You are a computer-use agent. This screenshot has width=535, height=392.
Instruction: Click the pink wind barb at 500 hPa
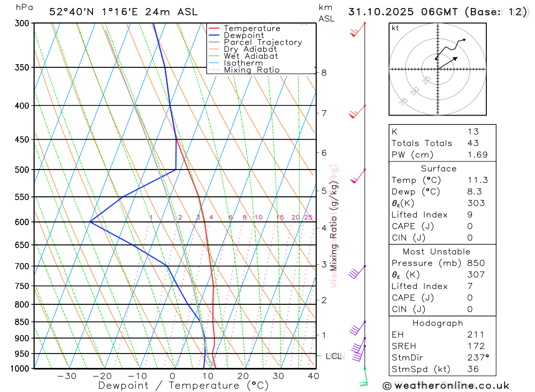(358, 176)
